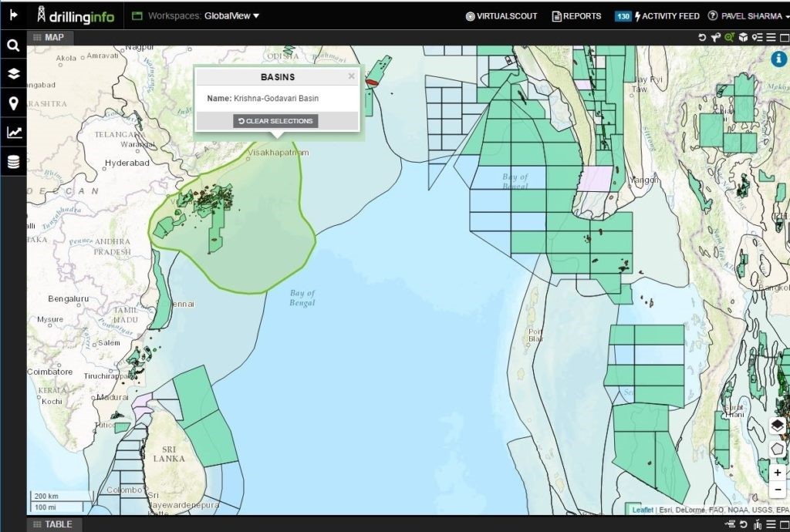The height and width of the screenshot is (532, 790).
Task: Click the drillinginfo logo
Action: pyautogui.click(x=76, y=15)
